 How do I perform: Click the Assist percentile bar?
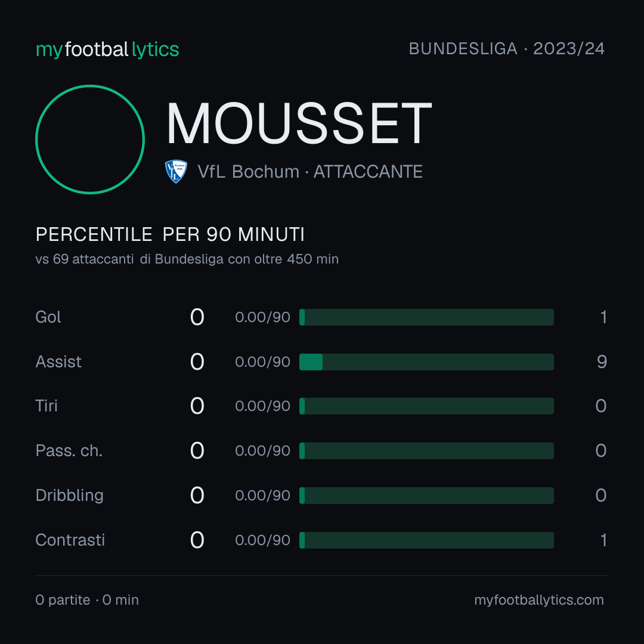coord(426,362)
